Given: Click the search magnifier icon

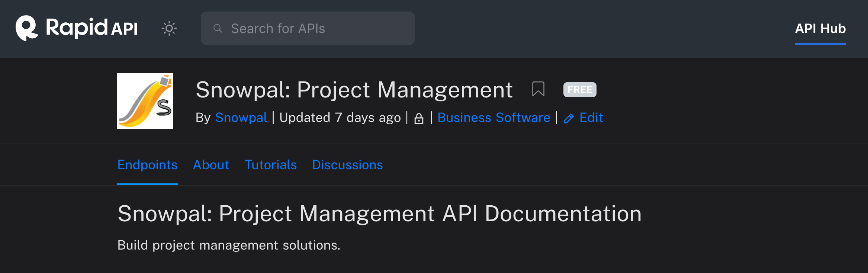Looking at the screenshot, I should pyautogui.click(x=218, y=28).
